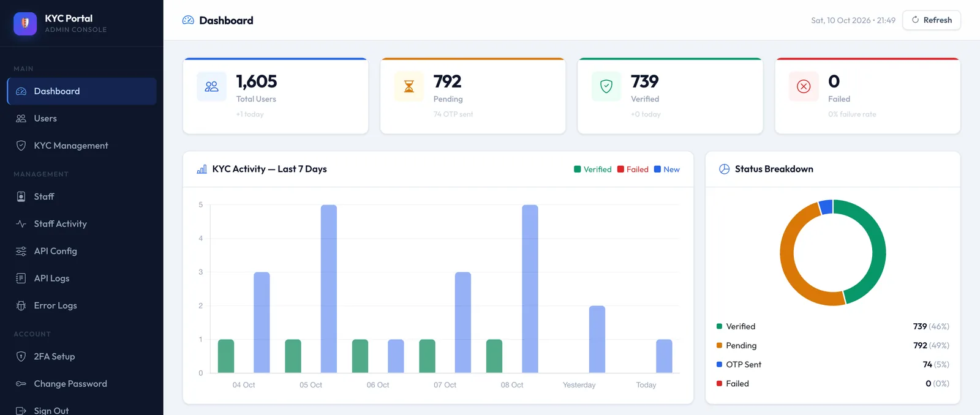Open the Users page

pyautogui.click(x=82, y=119)
